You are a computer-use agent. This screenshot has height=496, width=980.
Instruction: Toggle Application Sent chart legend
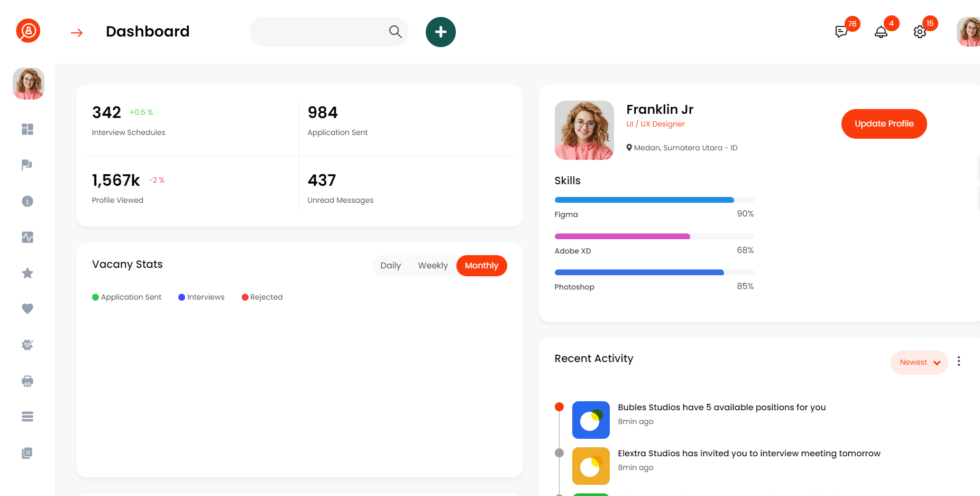[x=126, y=297]
